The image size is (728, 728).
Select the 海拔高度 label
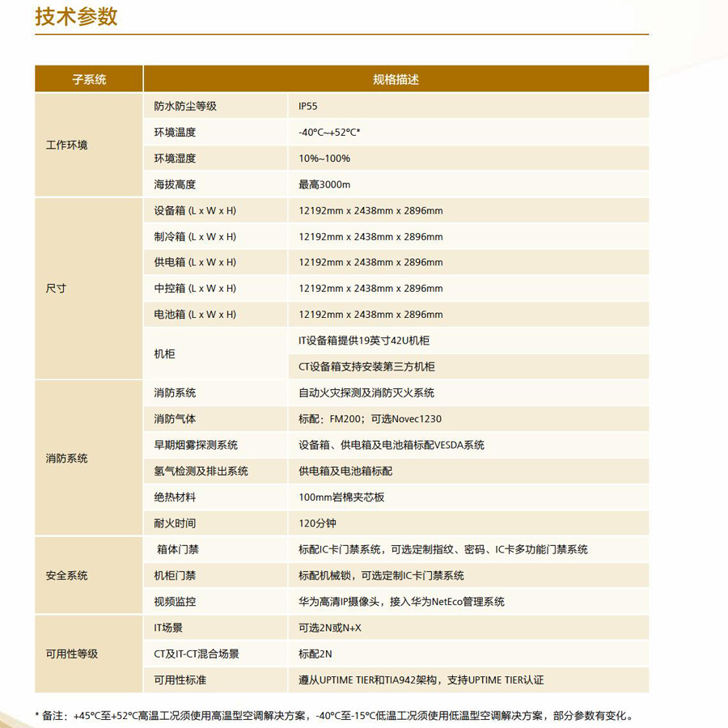[x=175, y=184]
